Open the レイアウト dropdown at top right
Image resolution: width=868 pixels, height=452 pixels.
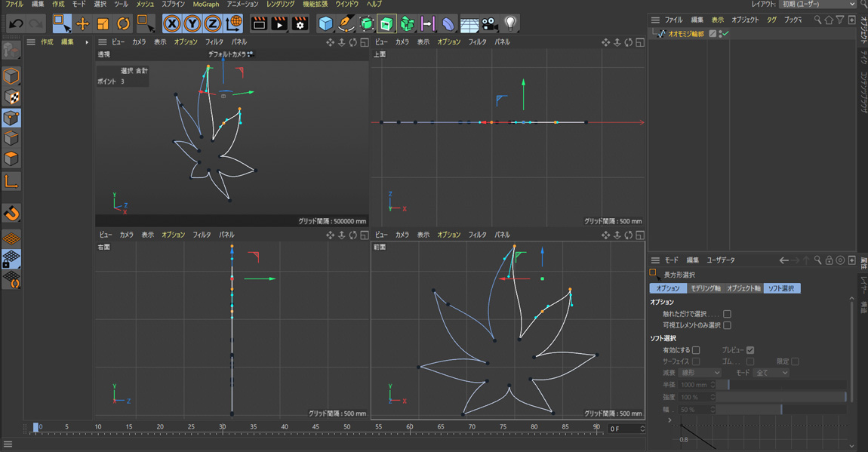click(818, 5)
